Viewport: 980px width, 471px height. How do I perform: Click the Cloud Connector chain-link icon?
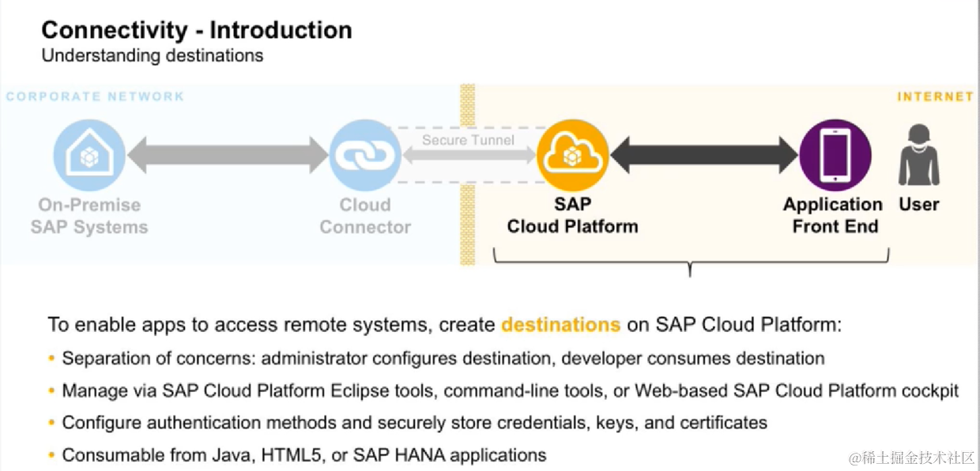click(x=365, y=156)
